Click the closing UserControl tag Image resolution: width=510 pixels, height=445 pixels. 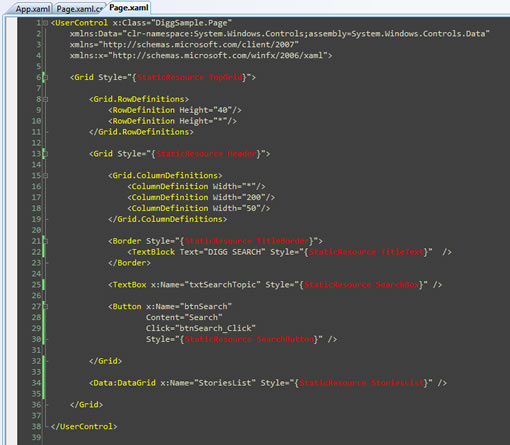click(84, 427)
